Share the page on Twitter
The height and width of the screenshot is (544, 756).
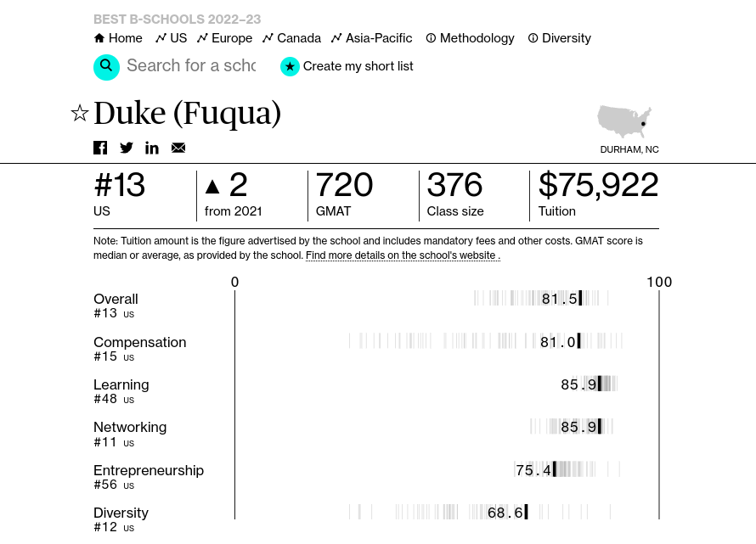pos(127,148)
